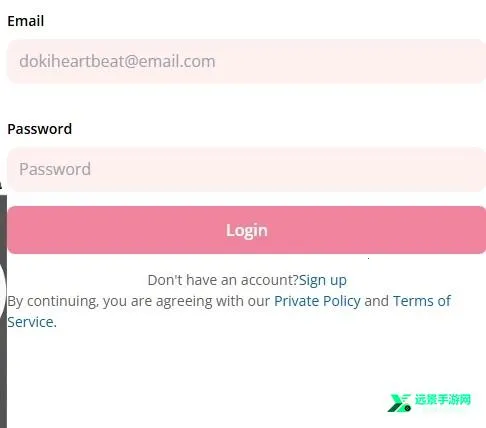Image resolution: width=486 pixels, height=428 pixels.
Task: Click the Email field label
Action: (x=26, y=21)
